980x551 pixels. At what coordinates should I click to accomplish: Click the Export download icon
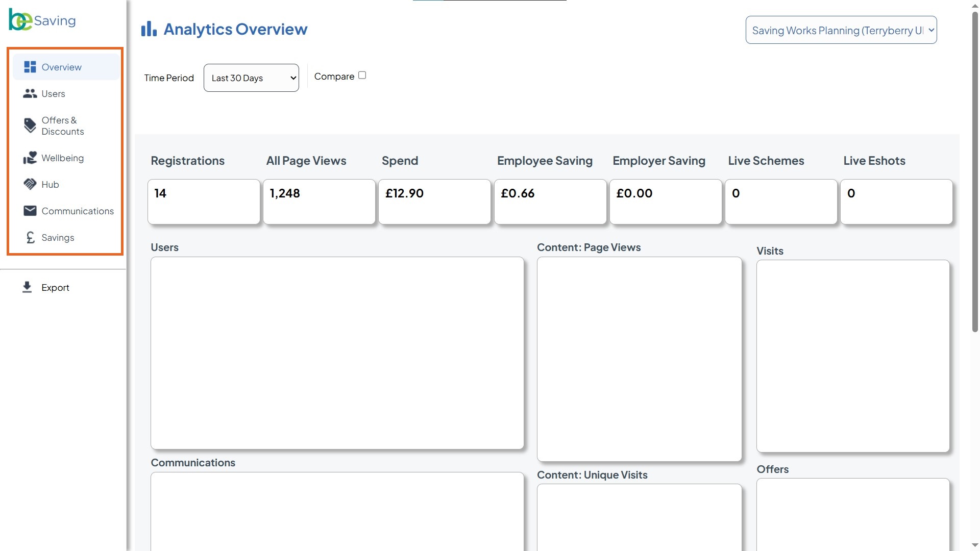(x=27, y=287)
